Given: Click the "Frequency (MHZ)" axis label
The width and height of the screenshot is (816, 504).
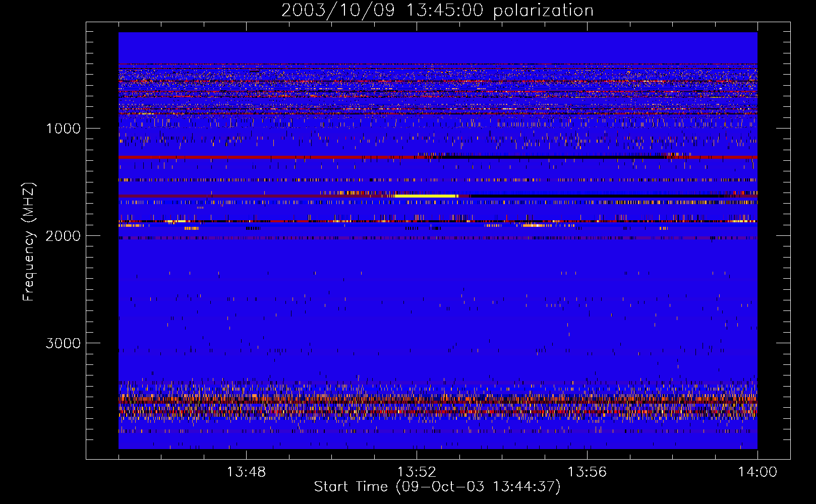Looking at the screenshot, I should [x=29, y=242].
